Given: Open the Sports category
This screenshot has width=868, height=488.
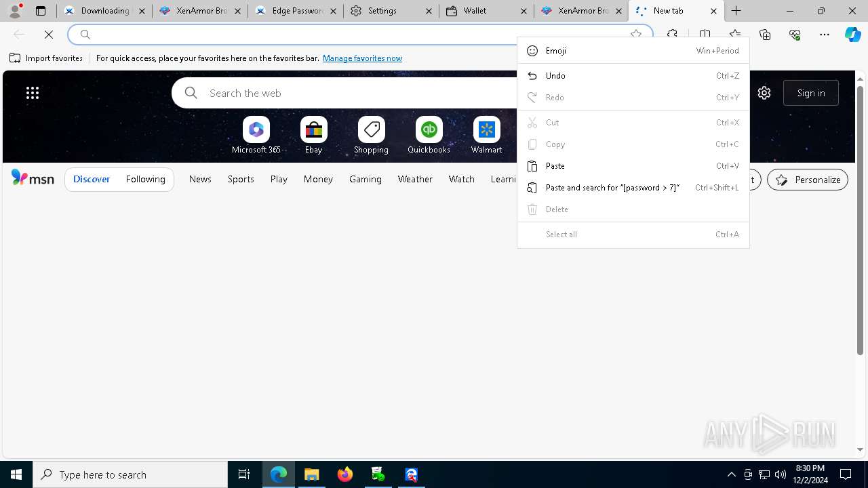Looking at the screenshot, I should [241, 179].
